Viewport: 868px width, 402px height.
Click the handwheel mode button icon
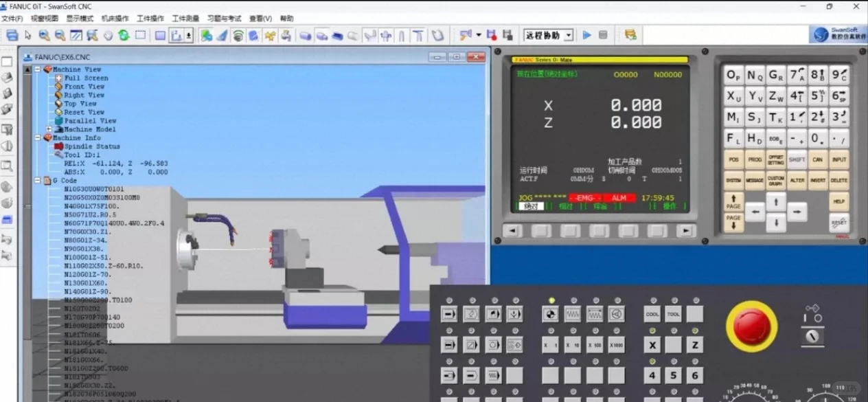click(x=617, y=314)
